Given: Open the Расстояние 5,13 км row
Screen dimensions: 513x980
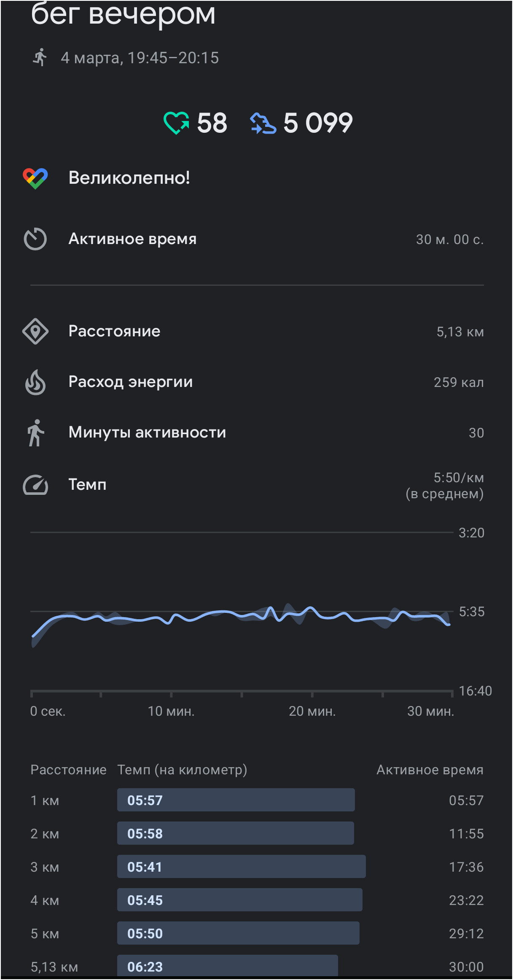Looking at the screenshot, I should [256, 331].
